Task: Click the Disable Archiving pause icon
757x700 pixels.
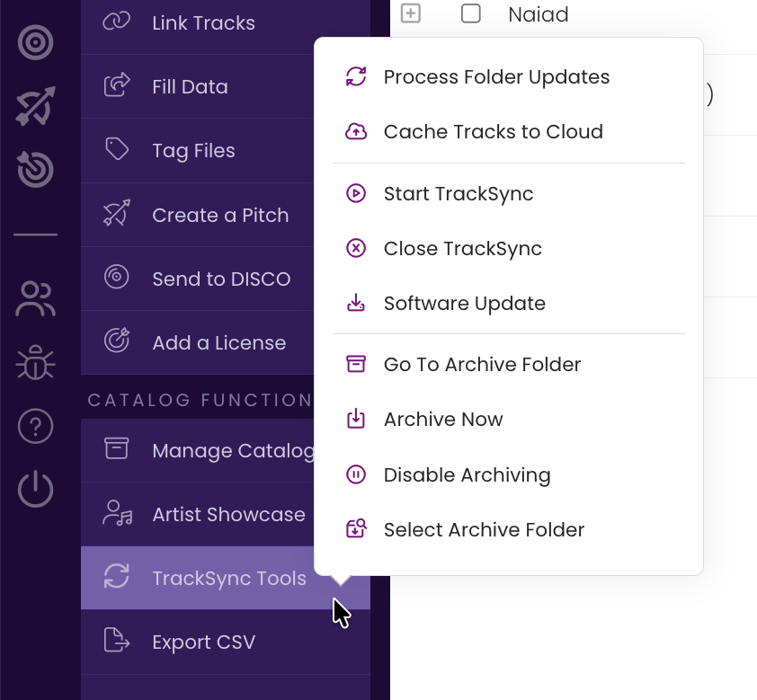Action: tap(356, 474)
